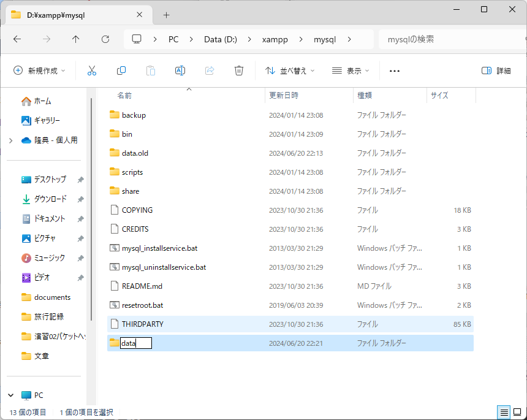This screenshot has height=420, width=527.
Task: Click the Cut scissors icon in toolbar
Action: [92, 71]
